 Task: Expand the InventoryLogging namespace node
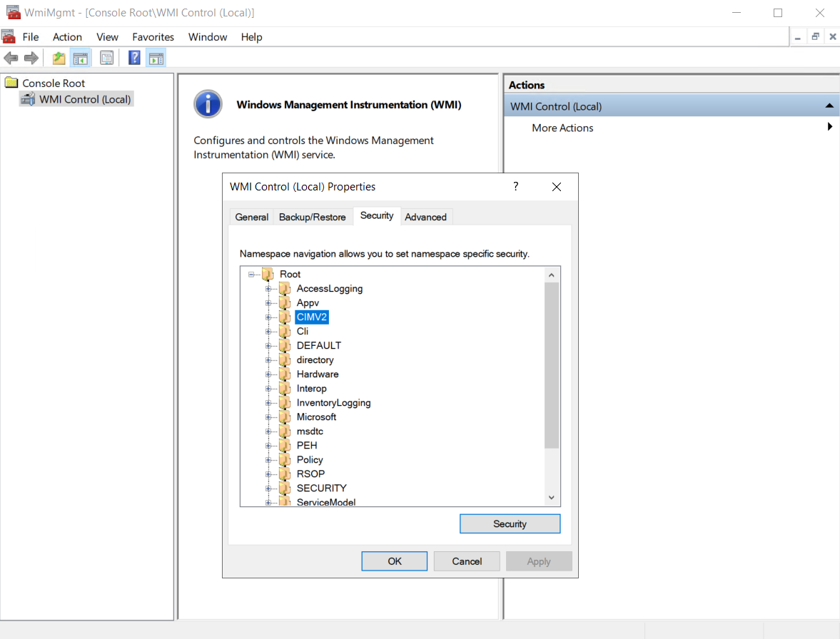pyautogui.click(x=268, y=403)
